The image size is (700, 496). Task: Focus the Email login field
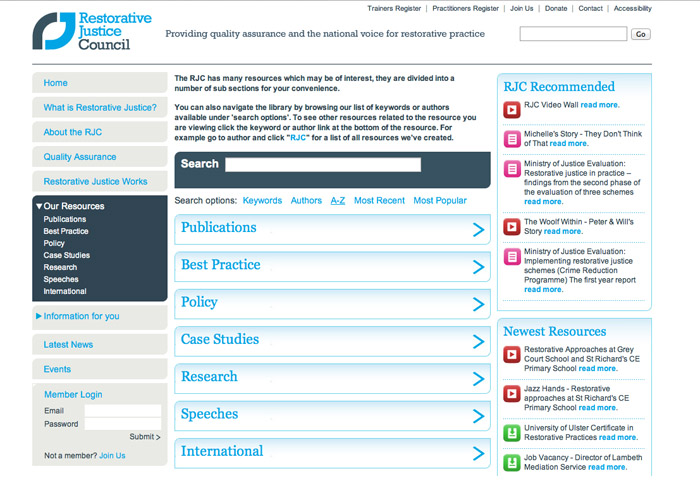click(123, 411)
